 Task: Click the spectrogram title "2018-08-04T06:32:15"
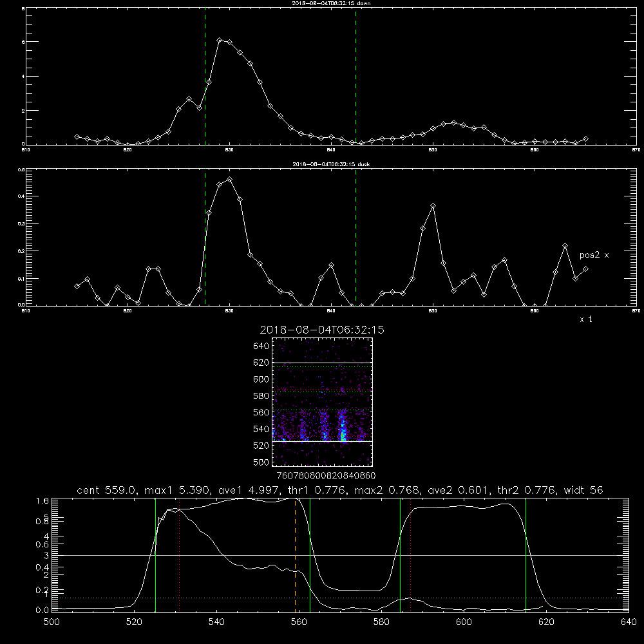(x=322, y=330)
